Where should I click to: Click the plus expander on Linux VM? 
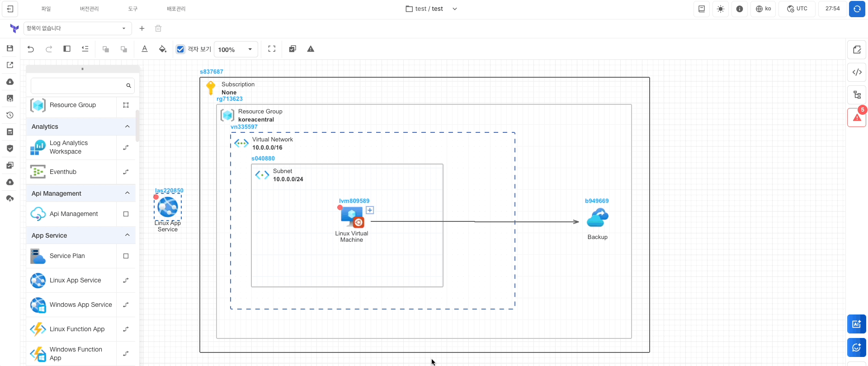(370, 210)
